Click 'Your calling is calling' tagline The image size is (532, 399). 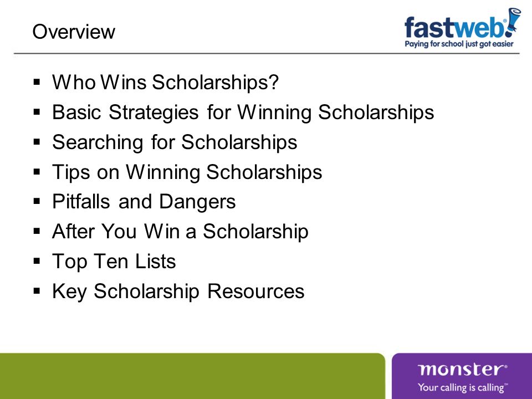(463, 387)
